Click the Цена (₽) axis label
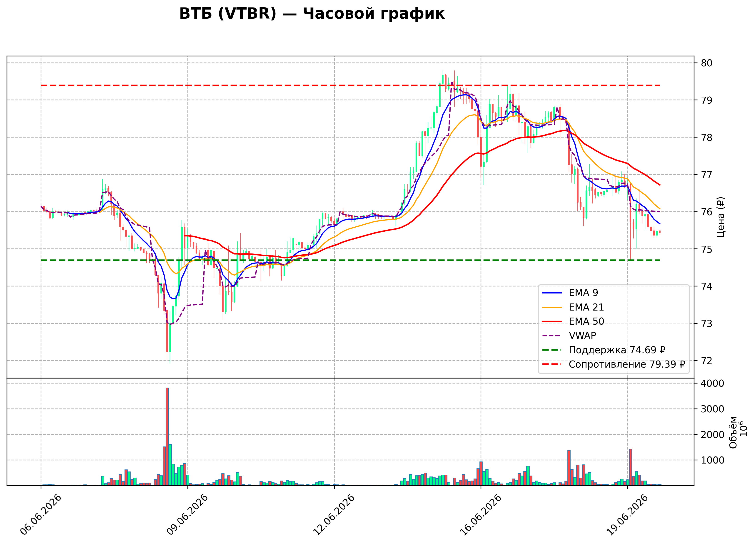 click(721, 217)
